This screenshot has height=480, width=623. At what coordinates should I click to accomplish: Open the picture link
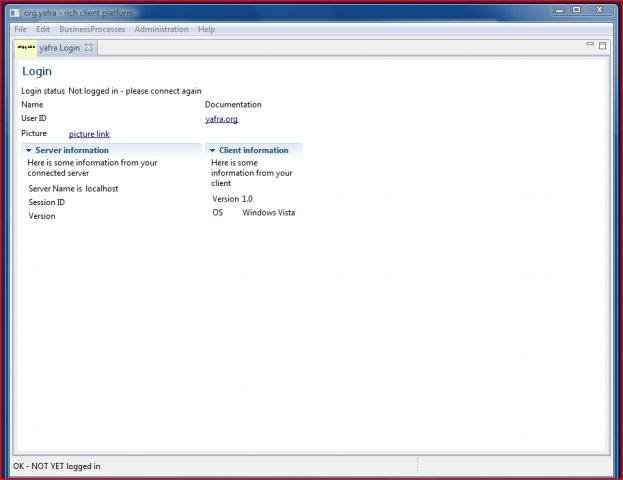(x=89, y=134)
